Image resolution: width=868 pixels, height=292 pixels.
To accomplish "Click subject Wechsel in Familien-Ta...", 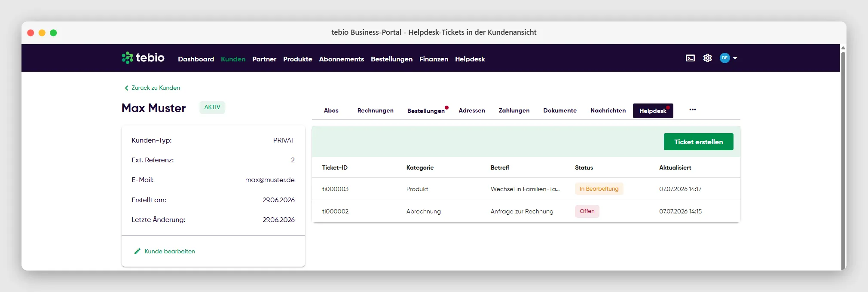I will pos(525,189).
